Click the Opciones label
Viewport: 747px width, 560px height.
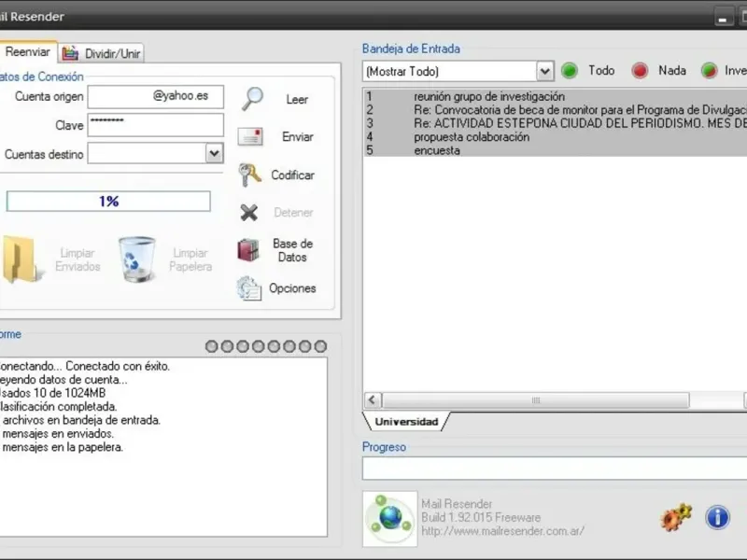(292, 288)
